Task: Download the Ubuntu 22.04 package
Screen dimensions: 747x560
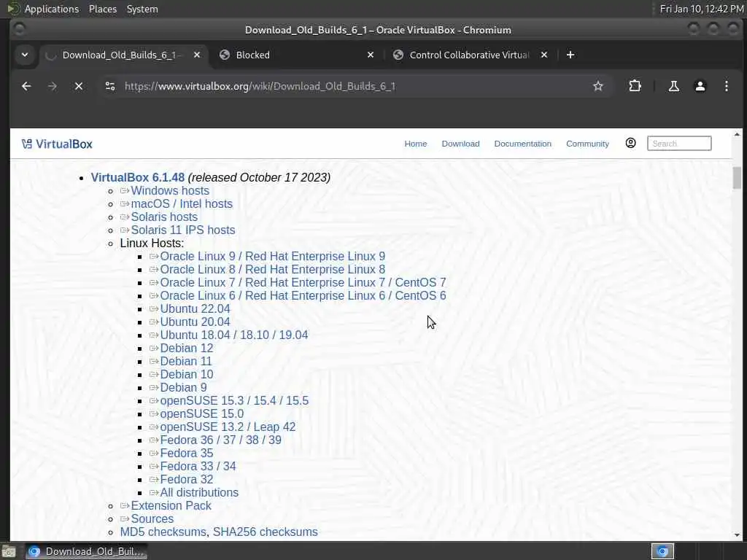Action: pyautogui.click(x=195, y=308)
